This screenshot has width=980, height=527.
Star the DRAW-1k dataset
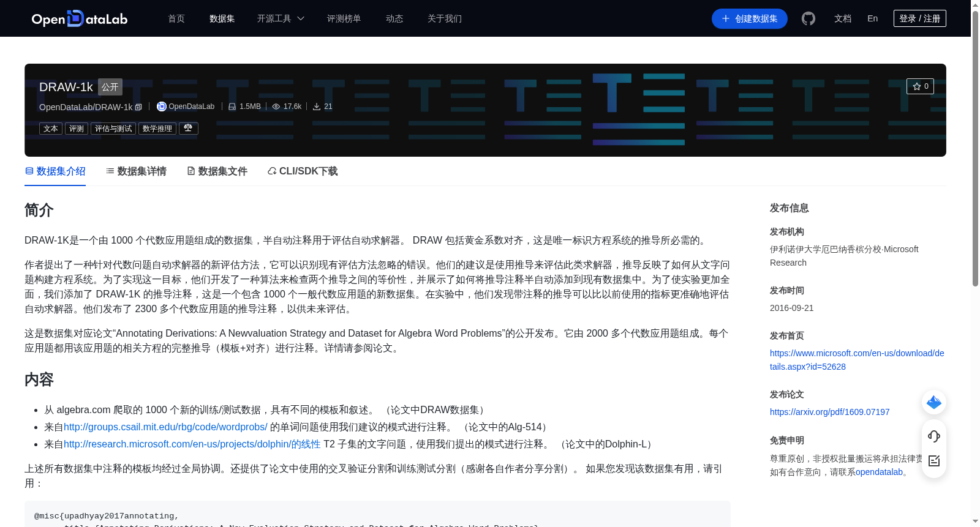[920, 86]
